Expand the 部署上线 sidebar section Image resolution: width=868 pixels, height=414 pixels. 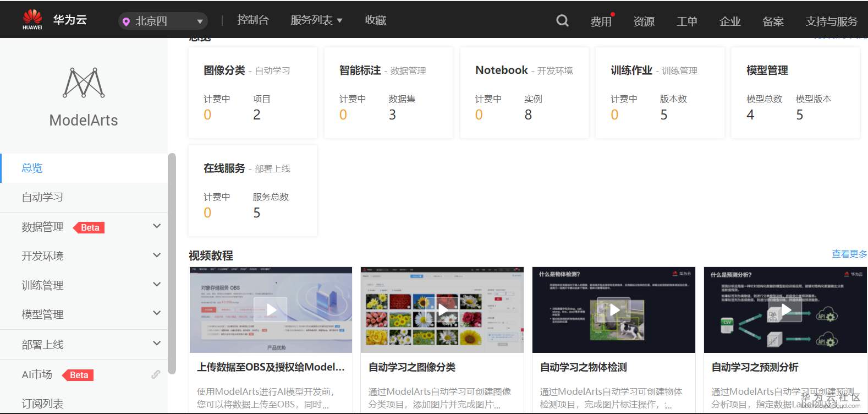point(157,344)
